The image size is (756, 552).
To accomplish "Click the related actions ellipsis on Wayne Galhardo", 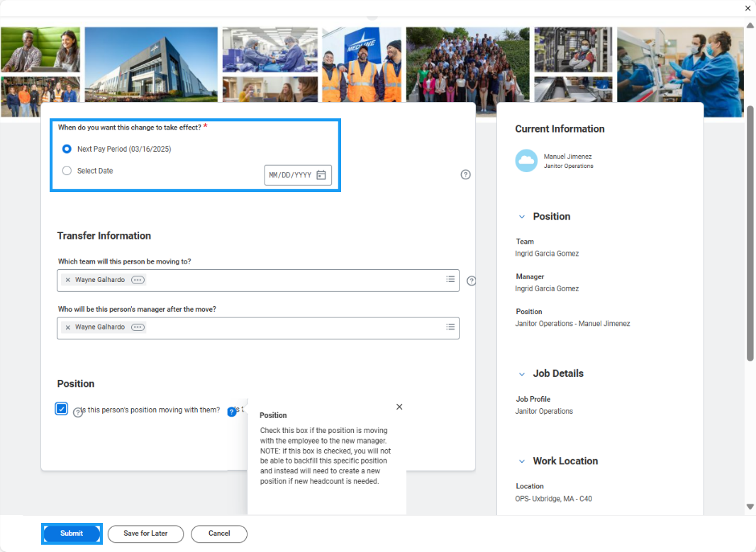I will coord(137,280).
